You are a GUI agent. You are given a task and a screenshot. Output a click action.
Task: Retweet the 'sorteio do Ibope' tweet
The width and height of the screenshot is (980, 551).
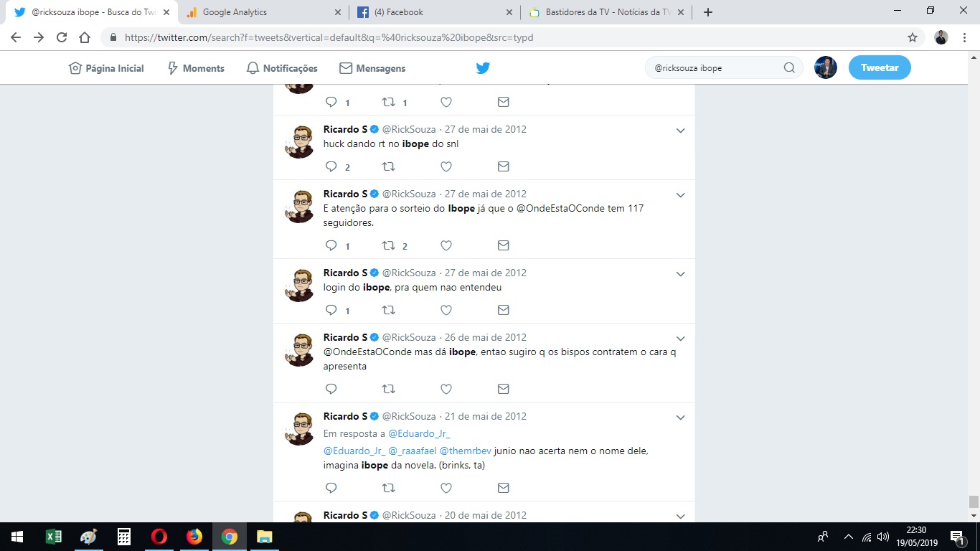(389, 245)
